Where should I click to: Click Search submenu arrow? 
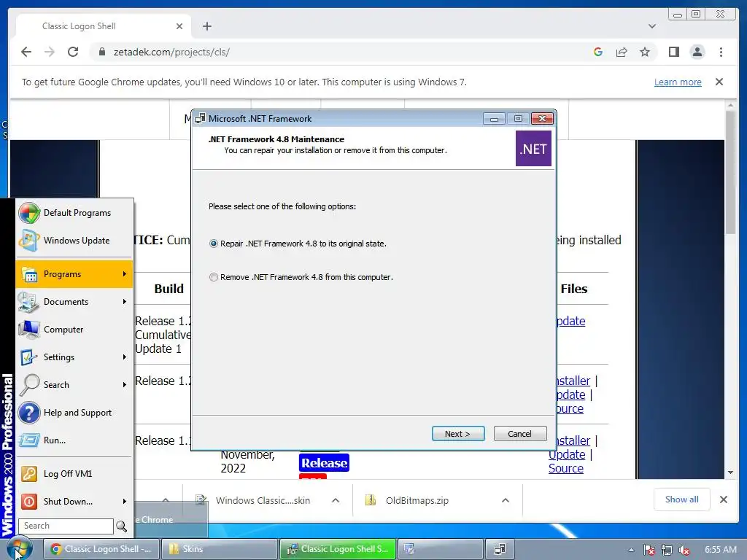(x=124, y=384)
